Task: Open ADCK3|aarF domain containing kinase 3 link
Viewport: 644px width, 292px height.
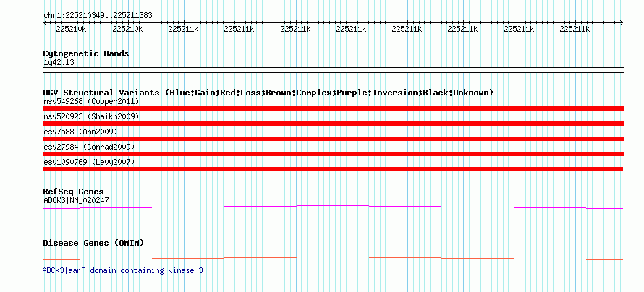Action: coord(122,270)
